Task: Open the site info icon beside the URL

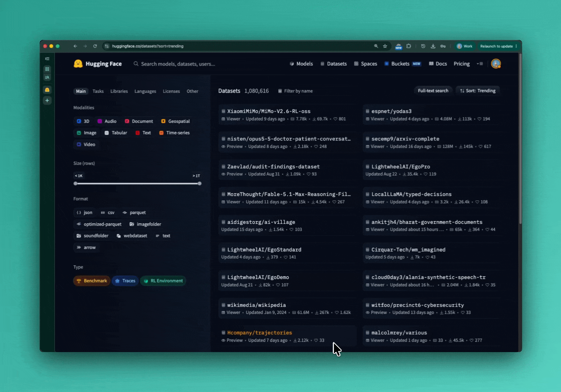Action: [x=107, y=46]
